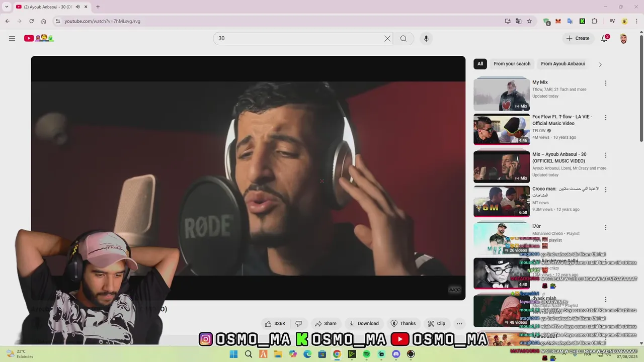Click the video player to pause
644x362 pixels.
pos(248,178)
